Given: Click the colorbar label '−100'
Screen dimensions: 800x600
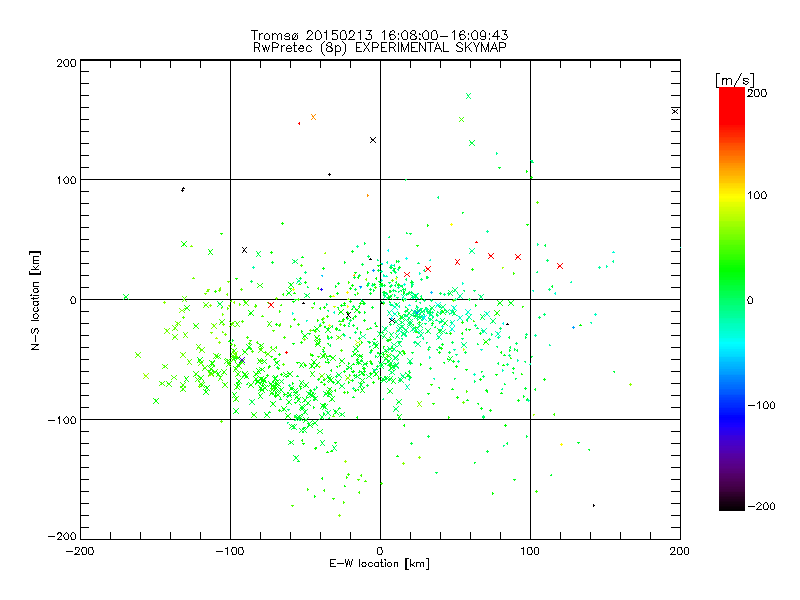Looking at the screenshot, I should (x=761, y=405).
